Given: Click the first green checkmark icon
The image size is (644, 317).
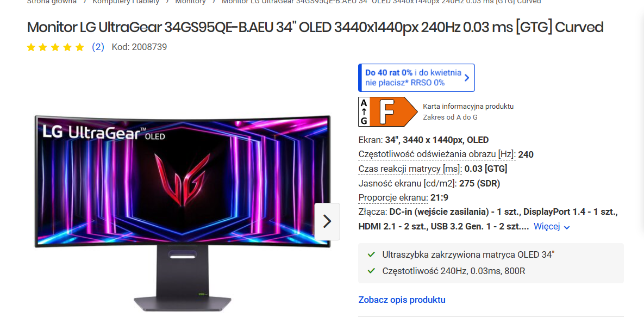Looking at the screenshot, I should pyautogui.click(x=371, y=254).
